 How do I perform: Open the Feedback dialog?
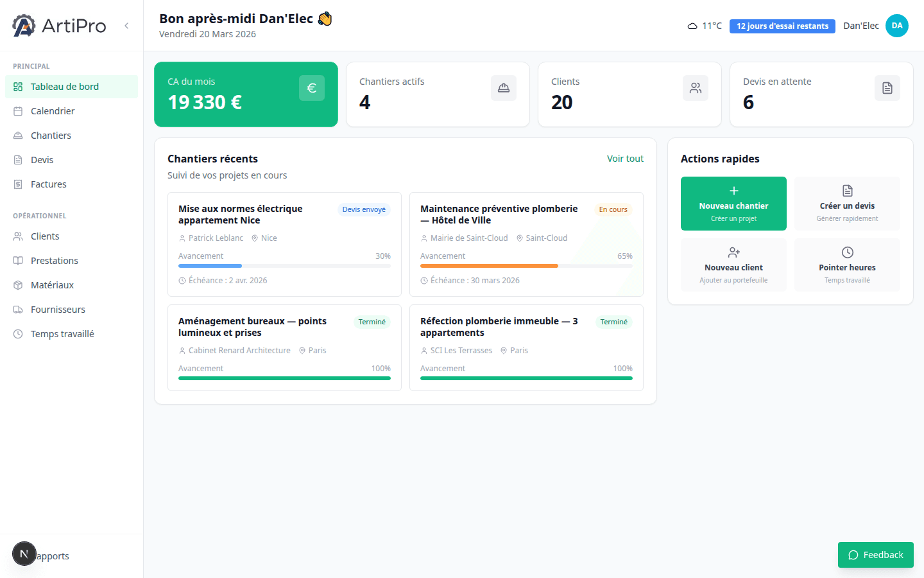point(875,554)
